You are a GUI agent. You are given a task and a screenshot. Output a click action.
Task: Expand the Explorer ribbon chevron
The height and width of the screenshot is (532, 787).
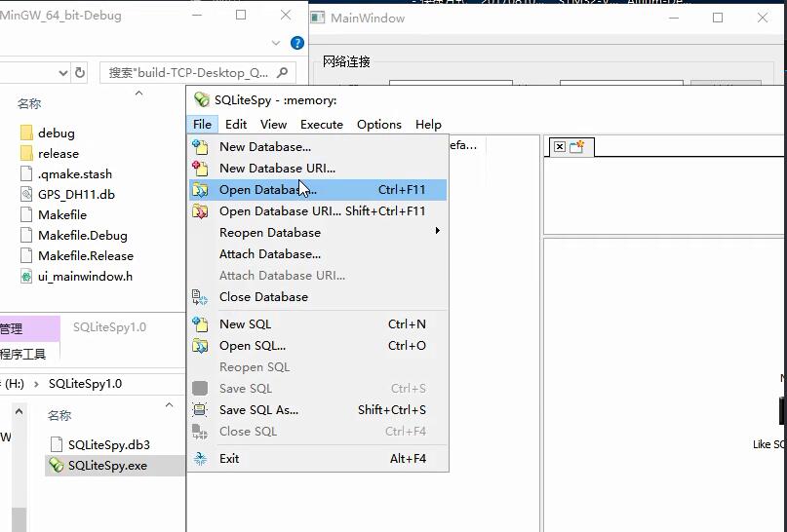pyautogui.click(x=276, y=43)
